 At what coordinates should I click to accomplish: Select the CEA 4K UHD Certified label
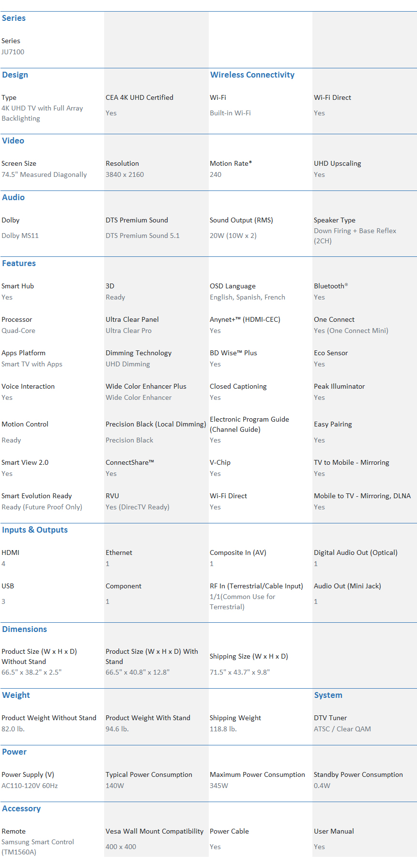(x=139, y=97)
